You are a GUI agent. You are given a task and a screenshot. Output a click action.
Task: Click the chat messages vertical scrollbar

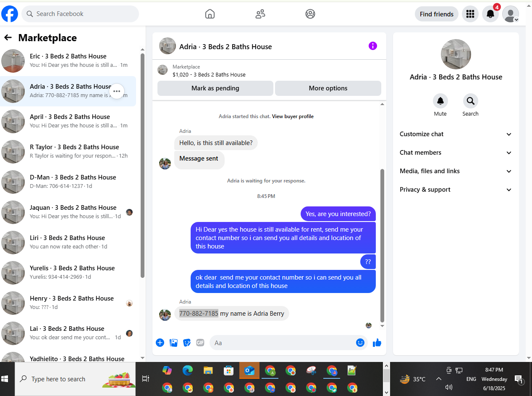[382, 246]
